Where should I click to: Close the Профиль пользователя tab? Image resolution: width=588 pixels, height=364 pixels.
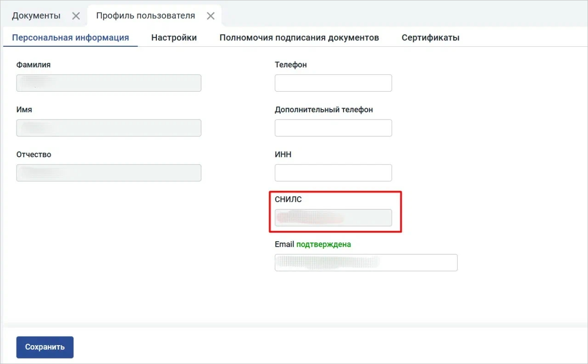coord(211,16)
